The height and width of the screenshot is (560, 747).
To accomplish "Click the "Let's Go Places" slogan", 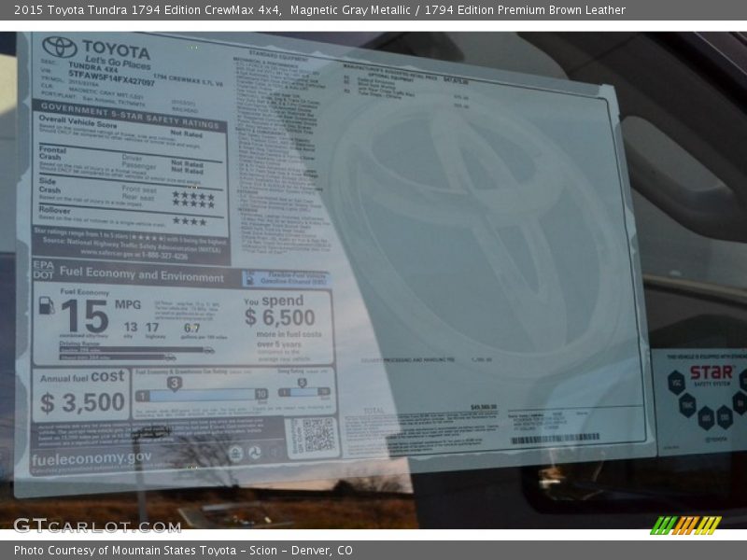I will (x=118, y=63).
